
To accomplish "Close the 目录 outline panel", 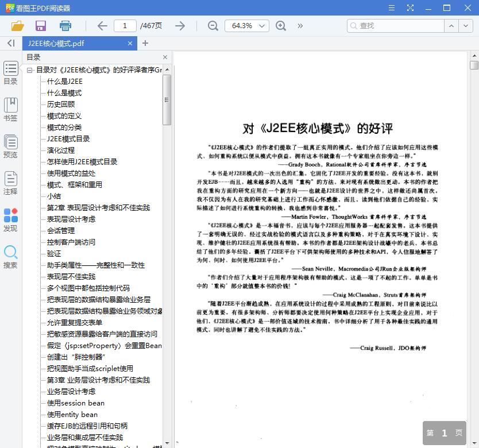I will pos(165,57).
